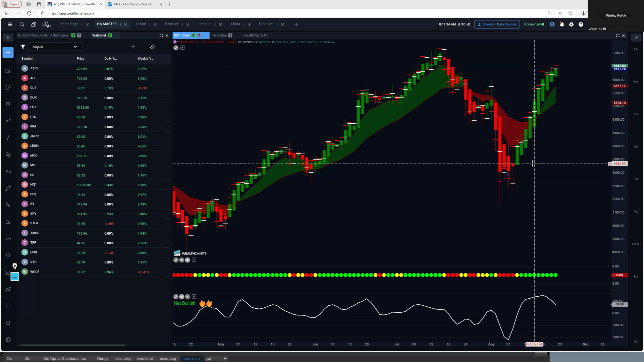Viewport: 644px width, 362px height.
Task: Sort watchlist by Price column header
Action: point(80,59)
